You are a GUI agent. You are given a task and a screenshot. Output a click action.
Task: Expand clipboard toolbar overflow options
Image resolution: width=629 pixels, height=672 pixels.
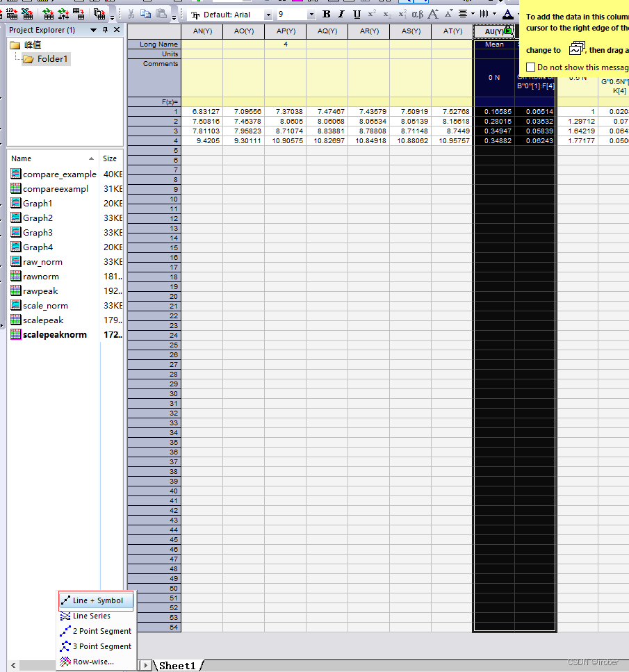point(174,18)
